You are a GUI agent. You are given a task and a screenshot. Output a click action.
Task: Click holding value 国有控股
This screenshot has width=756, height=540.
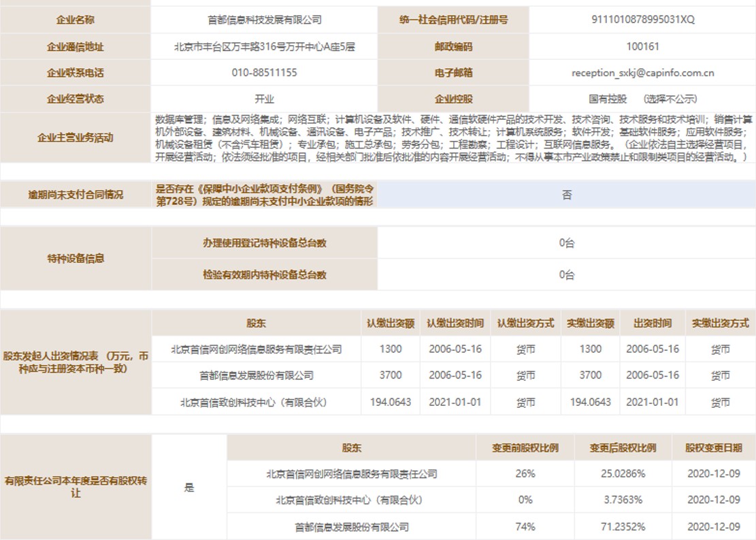(608, 99)
